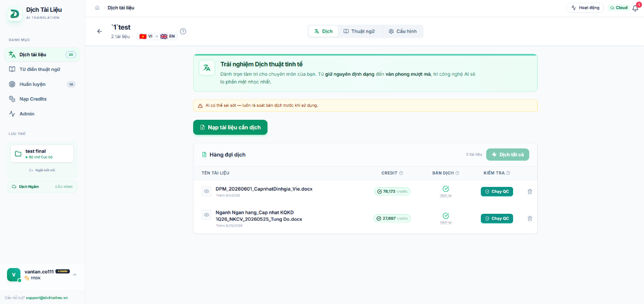644x304 pixels.
Task: Click the 1110K credit balance
Action: [x=32, y=278]
